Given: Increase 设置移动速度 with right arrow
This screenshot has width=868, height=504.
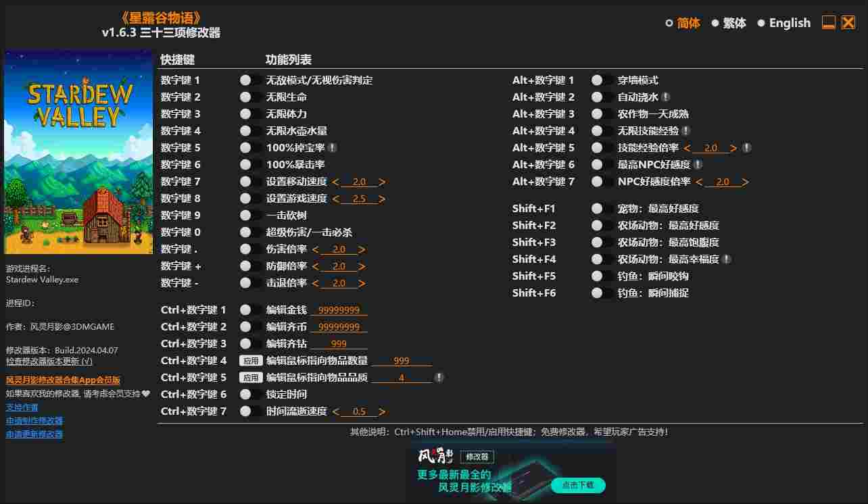Looking at the screenshot, I should 382,182.
